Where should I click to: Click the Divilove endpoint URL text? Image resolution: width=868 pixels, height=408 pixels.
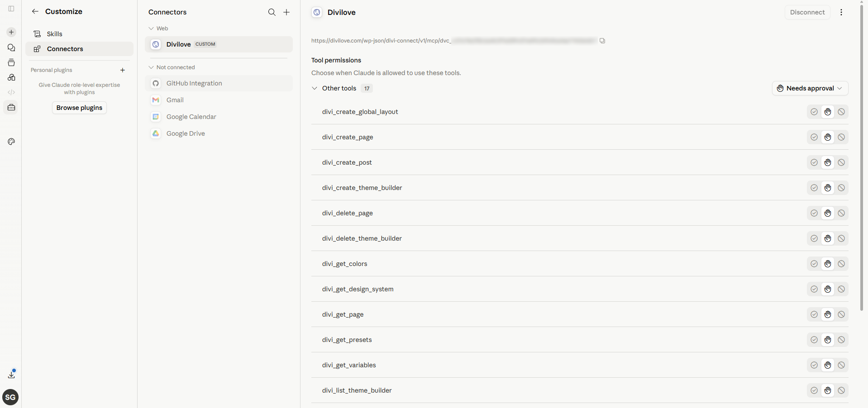[453, 41]
